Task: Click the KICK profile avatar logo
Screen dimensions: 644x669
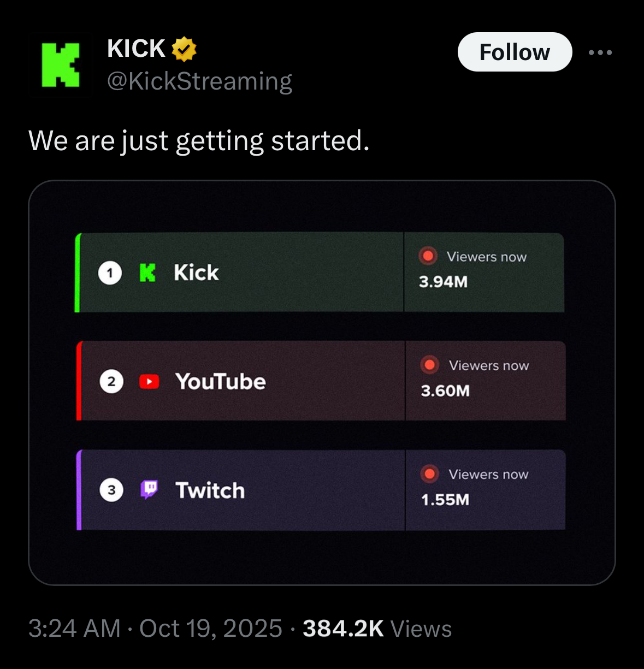Action: [x=61, y=65]
